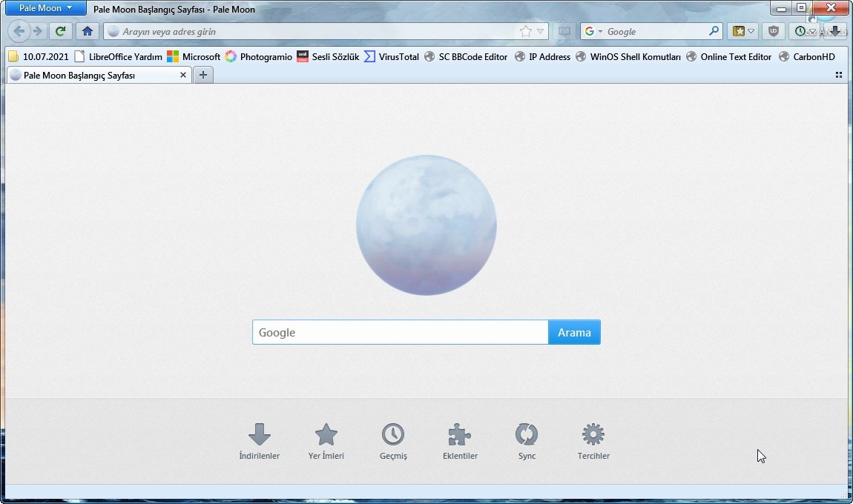Click the Arama search button

click(574, 332)
